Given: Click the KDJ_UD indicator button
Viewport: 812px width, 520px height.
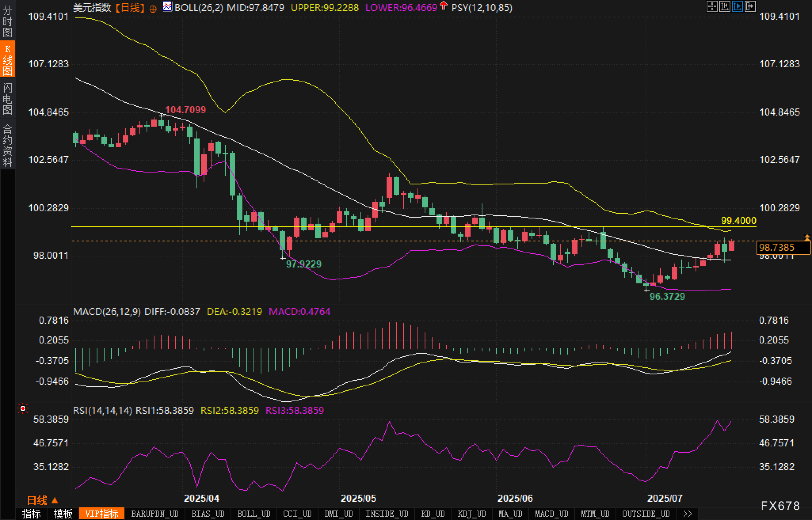Looking at the screenshot, I should (x=471, y=514).
